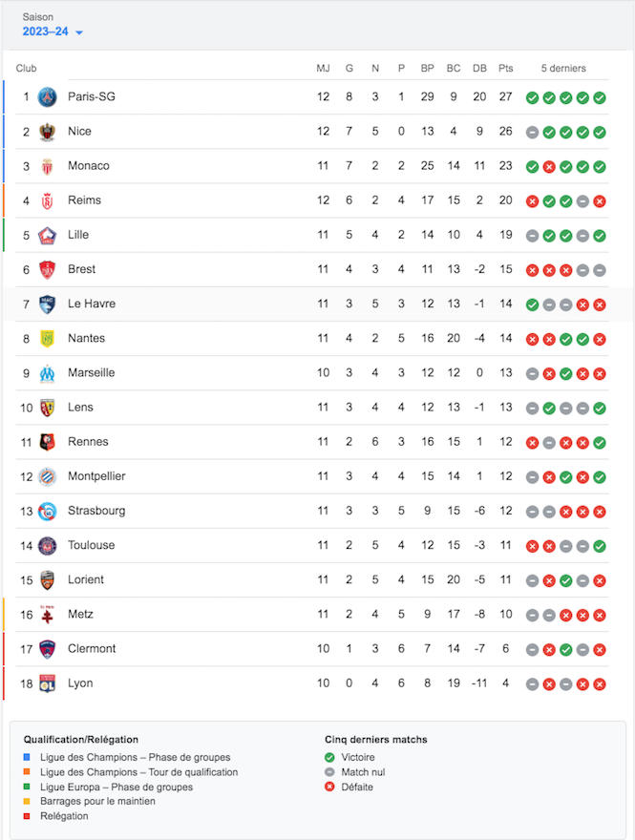This screenshot has width=635, height=840.
Task: Click the Lens club crest
Action: [47, 408]
